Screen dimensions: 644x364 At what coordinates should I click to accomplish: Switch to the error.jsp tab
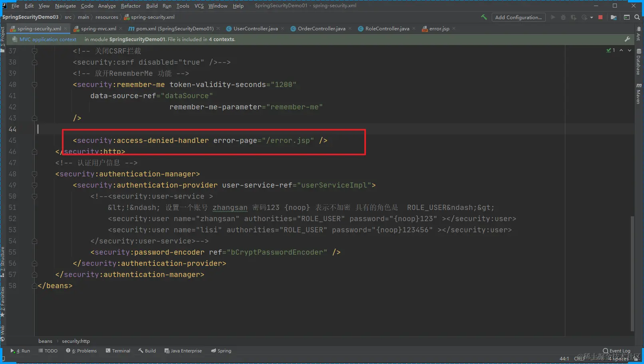pyautogui.click(x=439, y=28)
